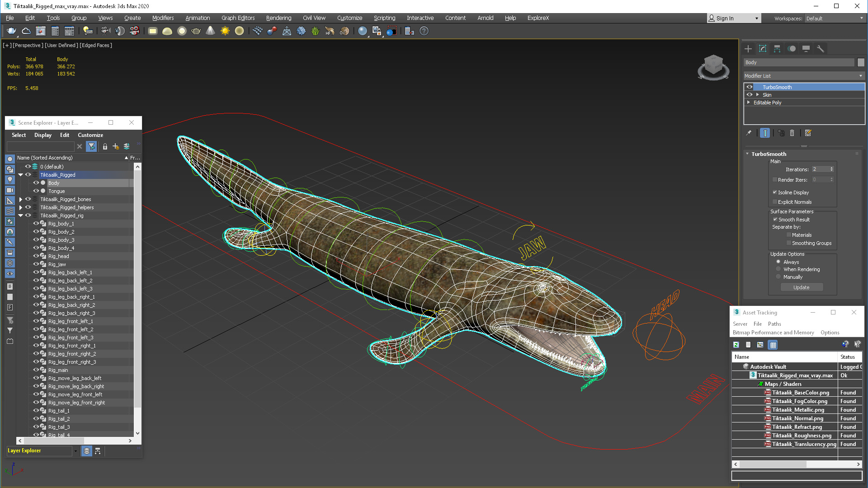Click the Body object color swatch
This screenshot has height=488, width=868.
tap(861, 62)
